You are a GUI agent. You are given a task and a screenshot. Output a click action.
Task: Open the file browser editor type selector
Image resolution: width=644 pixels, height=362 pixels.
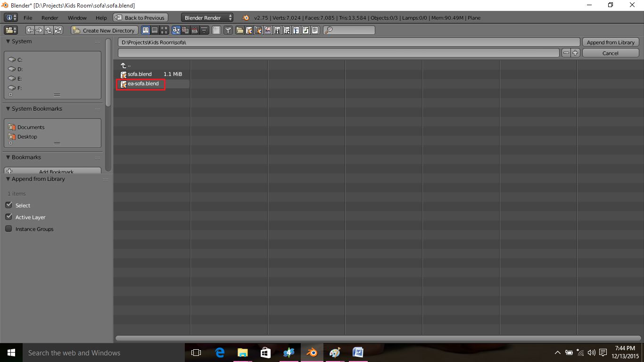coord(11,30)
